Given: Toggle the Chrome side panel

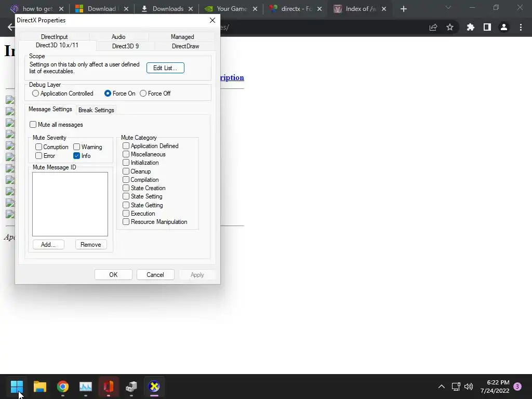Looking at the screenshot, I should point(487,27).
